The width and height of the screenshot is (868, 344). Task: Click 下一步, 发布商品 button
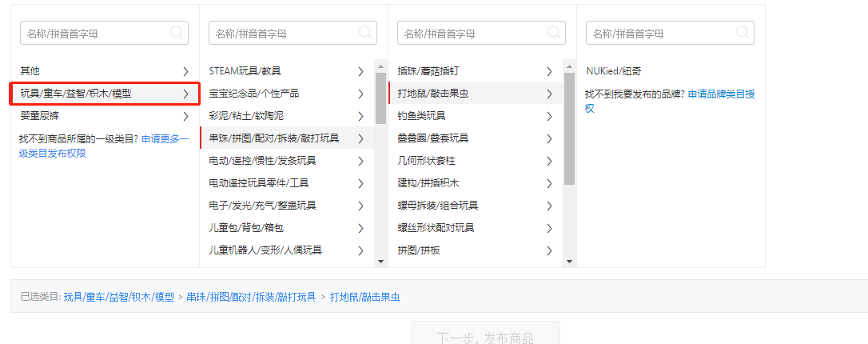(x=485, y=336)
